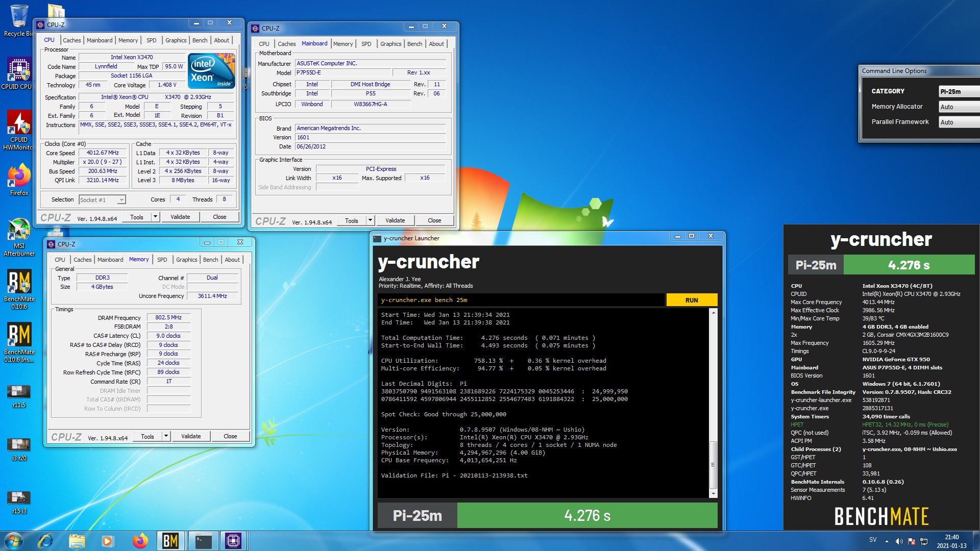Click Close in the top-left CPU-Z window
980x551 pixels.
click(219, 217)
